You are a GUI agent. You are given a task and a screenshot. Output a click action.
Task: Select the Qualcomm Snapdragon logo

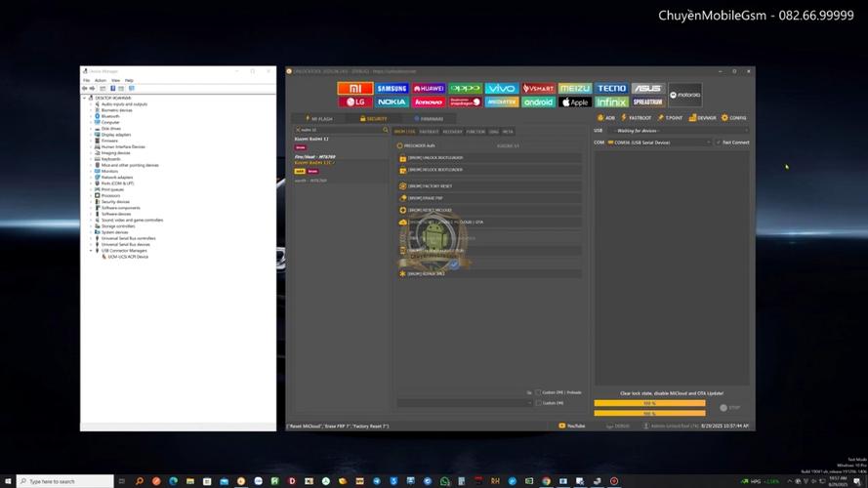coord(465,102)
